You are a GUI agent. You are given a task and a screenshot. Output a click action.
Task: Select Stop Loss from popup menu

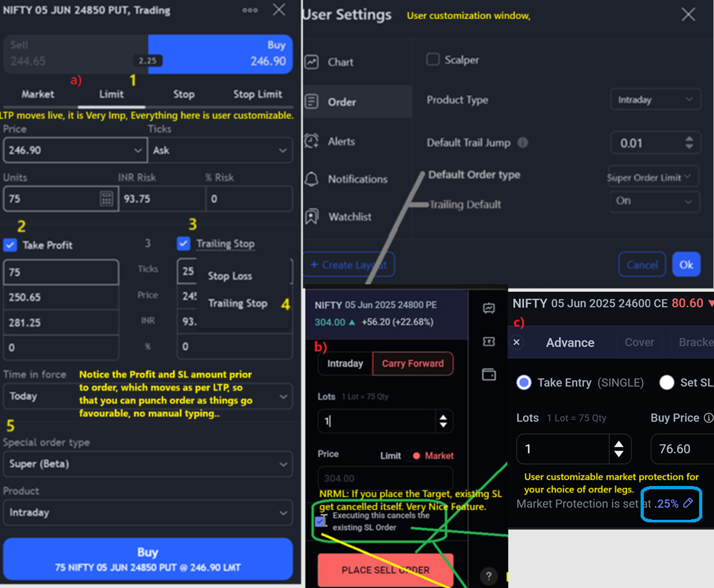pyautogui.click(x=230, y=276)
